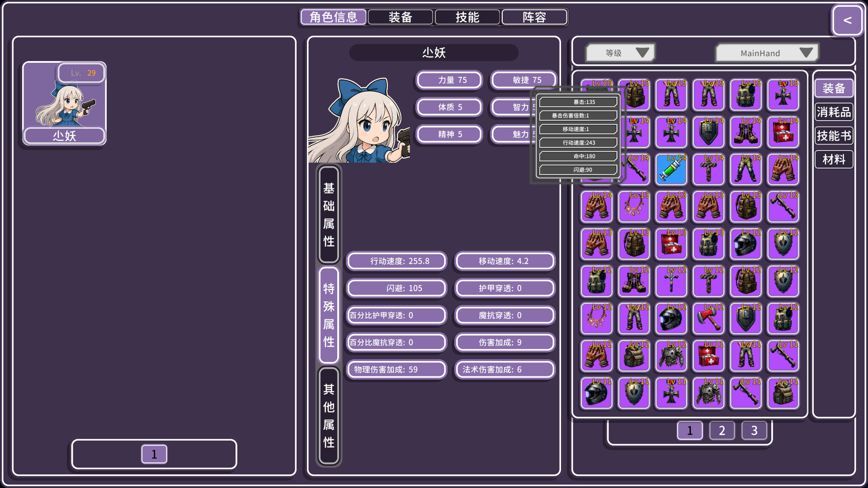
Task: Switch to the 消耗品 sidebar tab
Action: [x=833, y=112]
